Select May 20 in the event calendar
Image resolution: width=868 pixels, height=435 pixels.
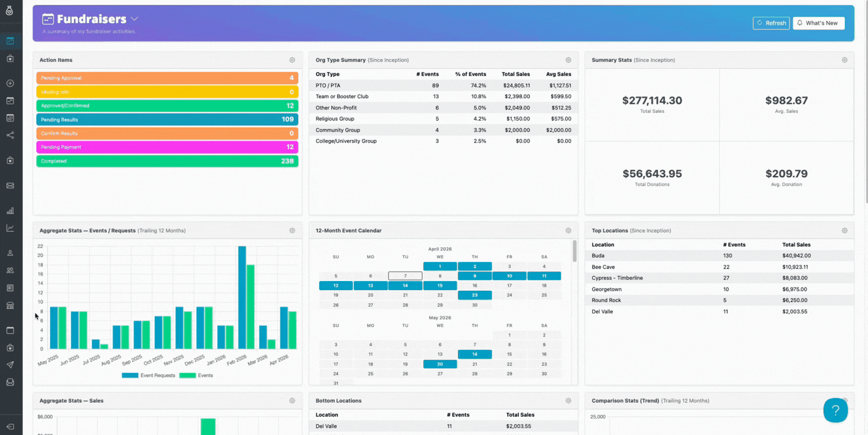(440, 364)
